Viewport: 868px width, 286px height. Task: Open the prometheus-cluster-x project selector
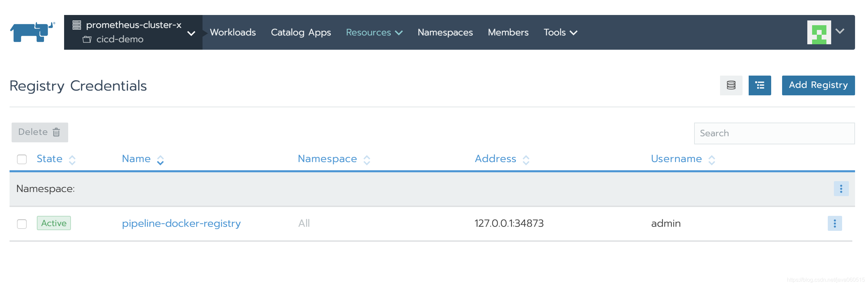(x=133, y=32)
